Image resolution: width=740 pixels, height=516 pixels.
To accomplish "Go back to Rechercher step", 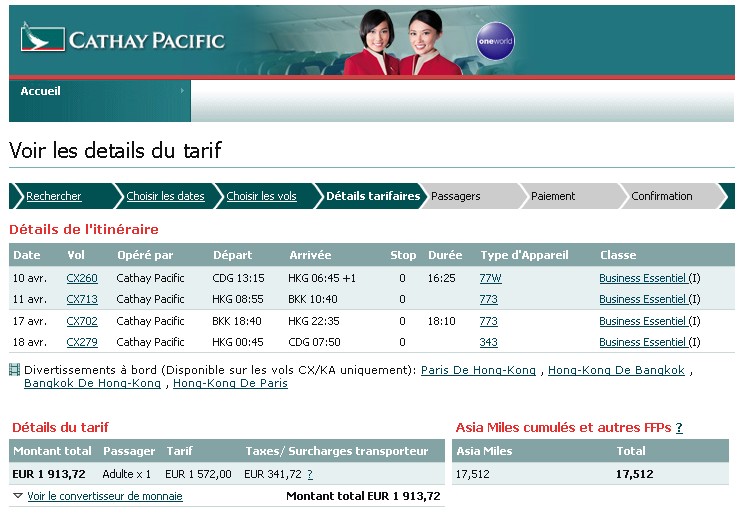I will click(53, 196).
